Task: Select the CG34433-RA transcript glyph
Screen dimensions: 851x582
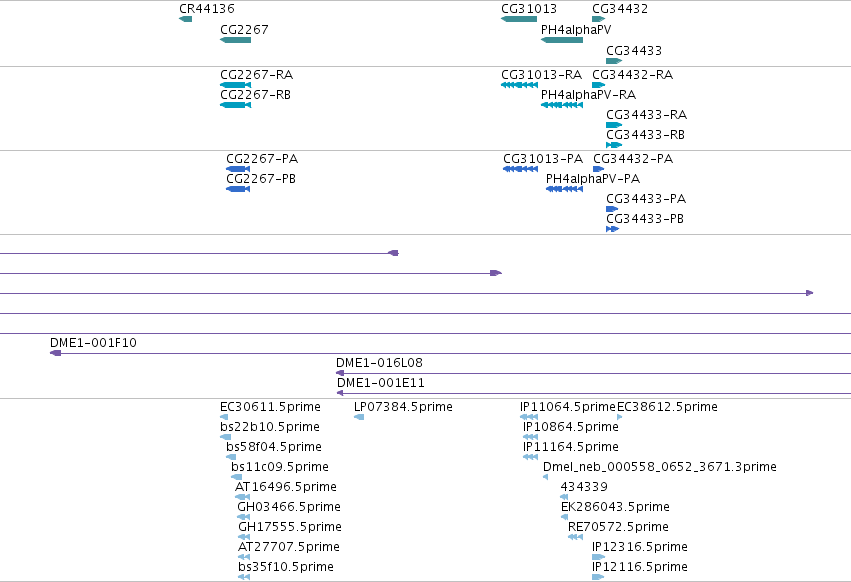Action: click(x=614, y=125)
